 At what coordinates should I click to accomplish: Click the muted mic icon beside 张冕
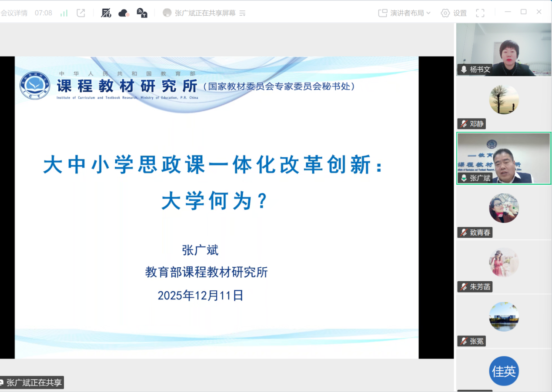click(464, 341)
